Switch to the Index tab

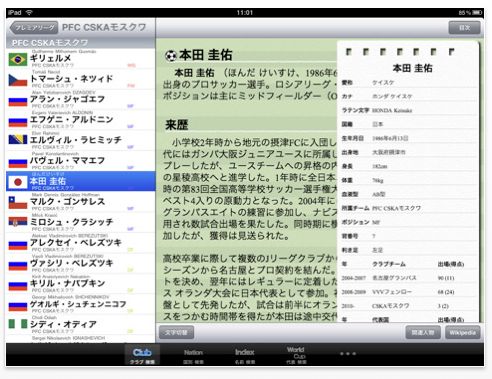pyautogui.click(x=245, y=355)
